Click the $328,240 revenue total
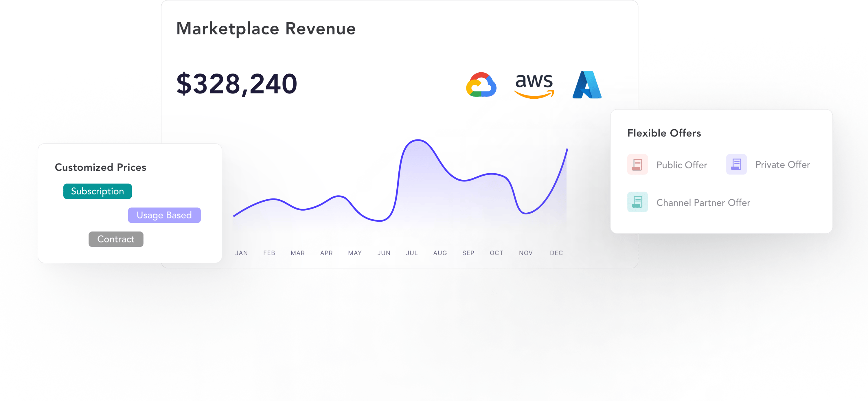 click(237, 84)
